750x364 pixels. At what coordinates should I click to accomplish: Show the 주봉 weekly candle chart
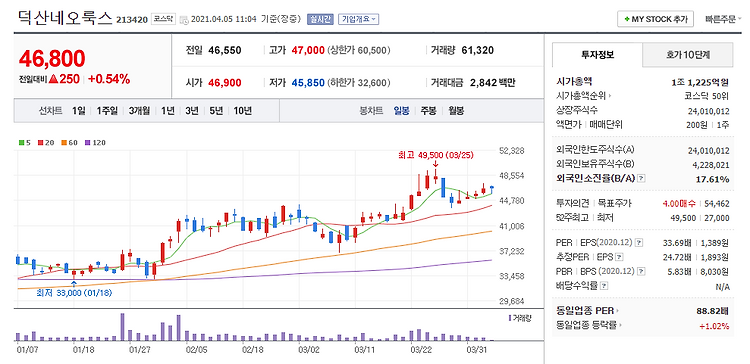(x=428, y=111)
